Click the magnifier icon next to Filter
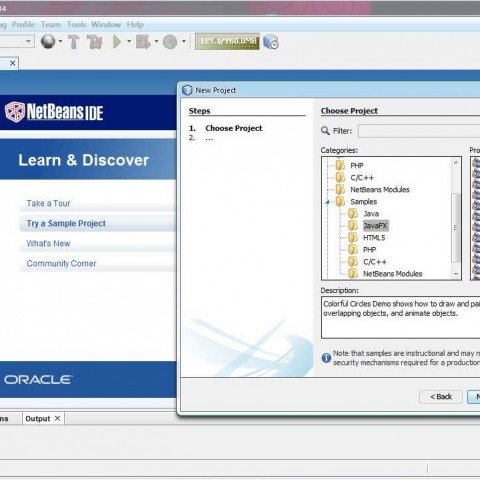 [325, 131]
